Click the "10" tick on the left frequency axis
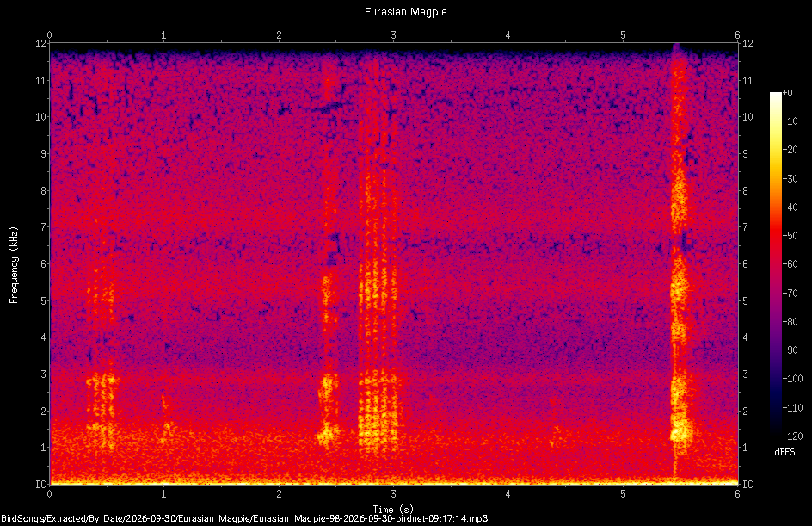 [x=40, y=117]
